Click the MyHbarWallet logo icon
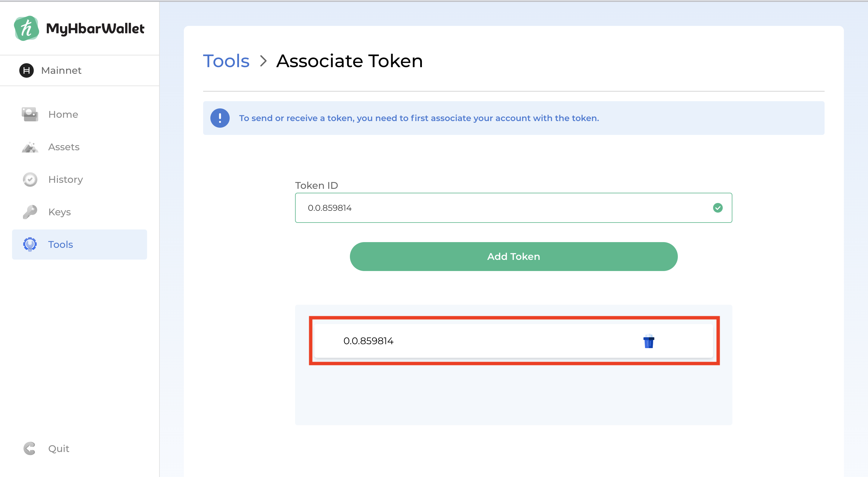This screenshot has height=477, width=868. (26, 28)
